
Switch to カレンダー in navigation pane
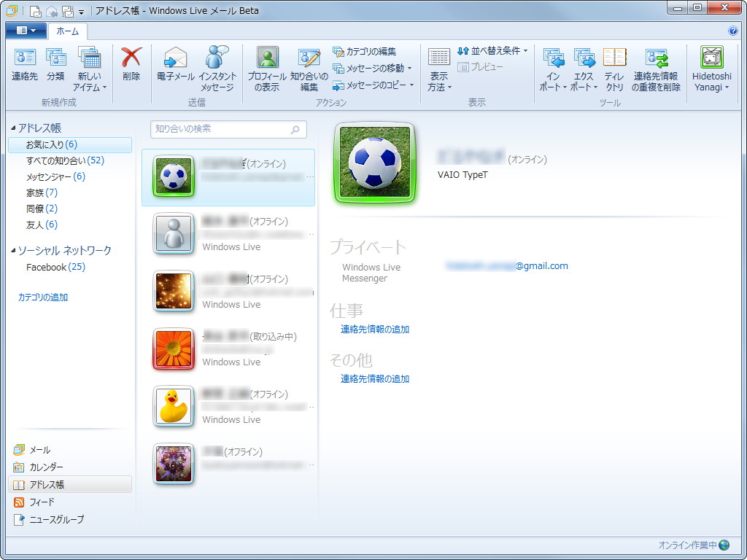click(x=70, y=467)
